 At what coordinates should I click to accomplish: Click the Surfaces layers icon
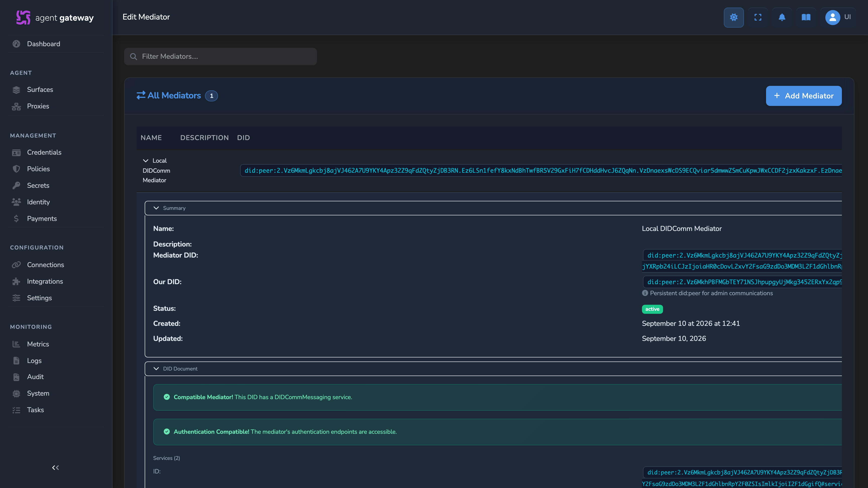pyautogui.click(x=16, y=90)
